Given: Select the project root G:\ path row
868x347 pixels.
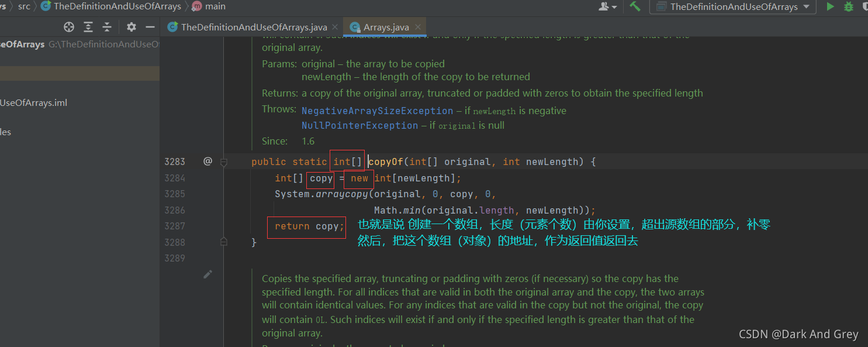Looking at the screenshot, I should [x=79, y=44].
